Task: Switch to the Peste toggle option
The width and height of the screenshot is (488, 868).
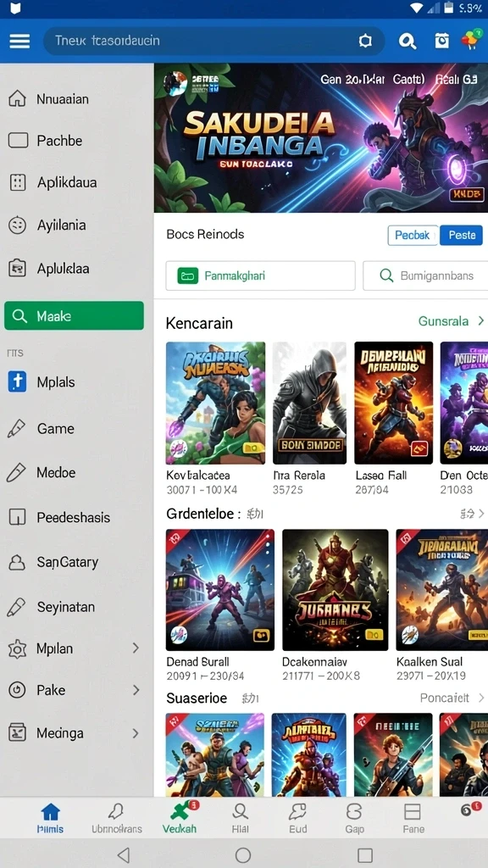Action: point(462,236)
